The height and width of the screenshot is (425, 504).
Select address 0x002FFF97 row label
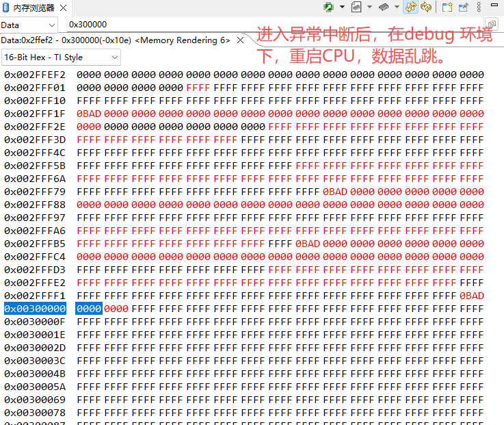click(x=35, y=218)
